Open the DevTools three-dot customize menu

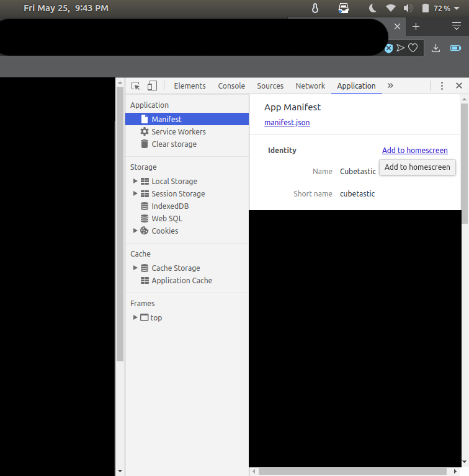pyautogui.click(x=442, y=86)
